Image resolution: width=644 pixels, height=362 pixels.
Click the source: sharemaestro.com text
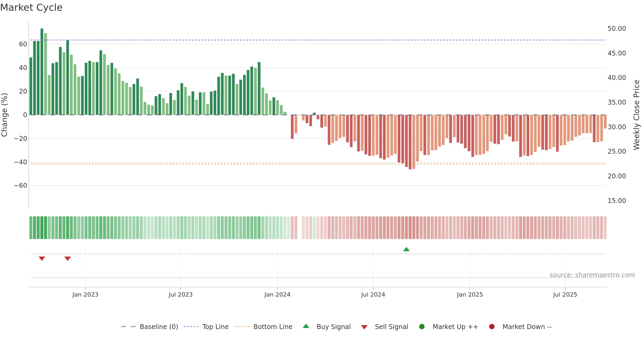click(592, 275)
